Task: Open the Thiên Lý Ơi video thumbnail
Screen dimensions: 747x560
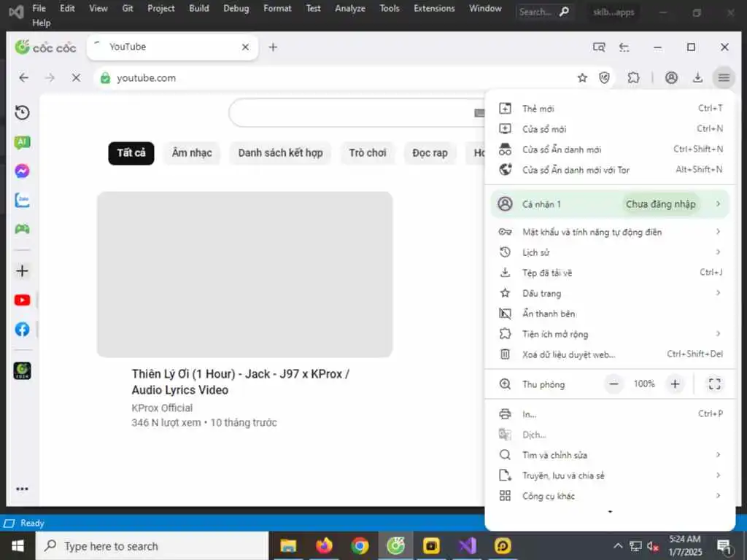Action: click(x=245, y=274)
